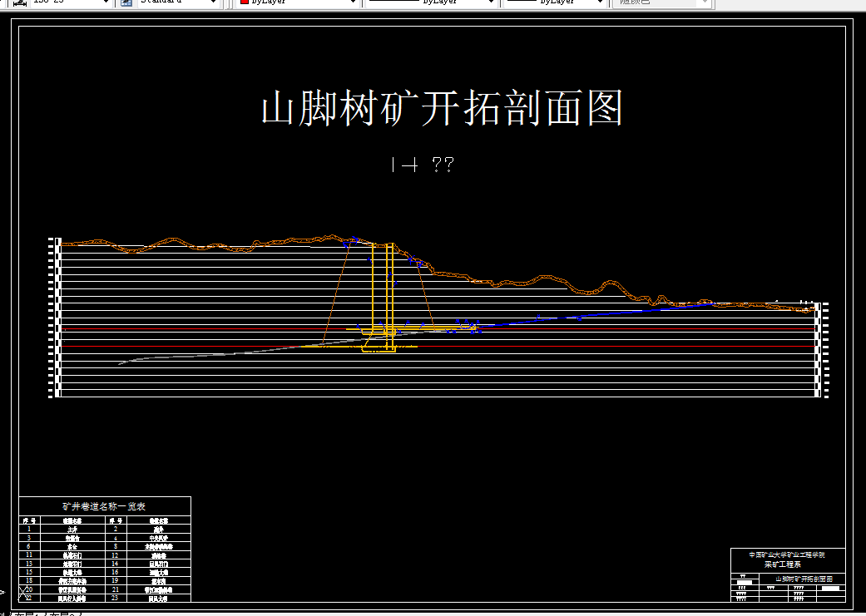Click table cell number 15
The image size is (866, 616).
[x=29, y=572]
